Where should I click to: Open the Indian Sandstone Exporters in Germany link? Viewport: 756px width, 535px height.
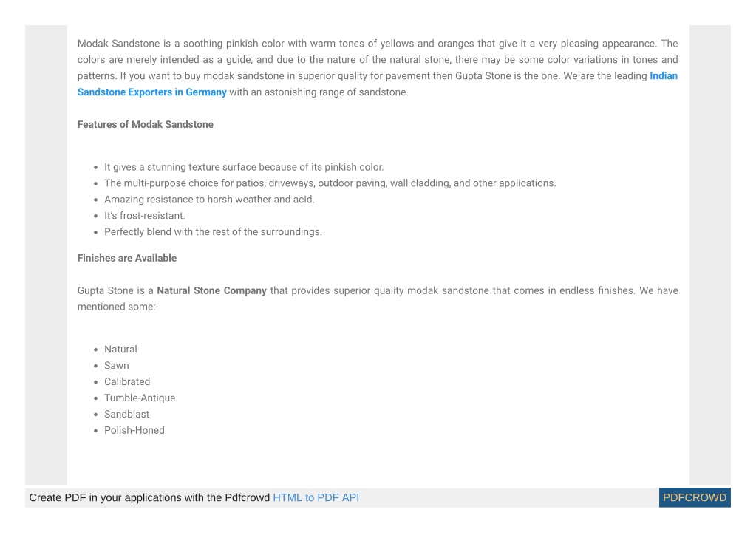click(x=152, y=92)
